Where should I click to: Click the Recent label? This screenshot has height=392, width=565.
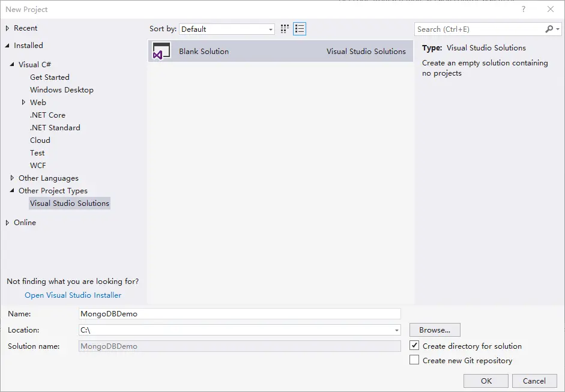click(26, 28)
